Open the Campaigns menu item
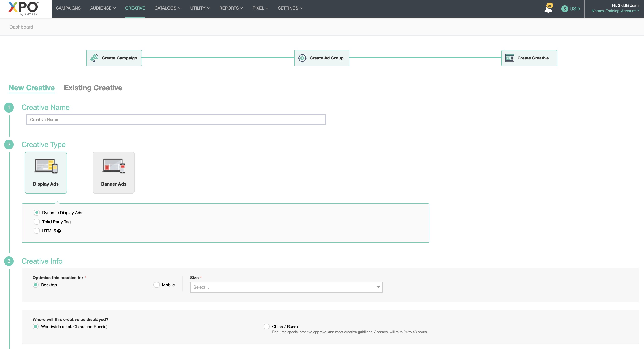Screen dimensions: 644x349 click(68, 8)
